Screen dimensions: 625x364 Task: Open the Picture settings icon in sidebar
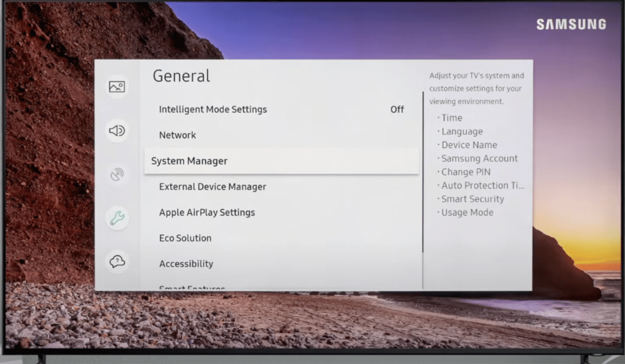tap(117, 87)
